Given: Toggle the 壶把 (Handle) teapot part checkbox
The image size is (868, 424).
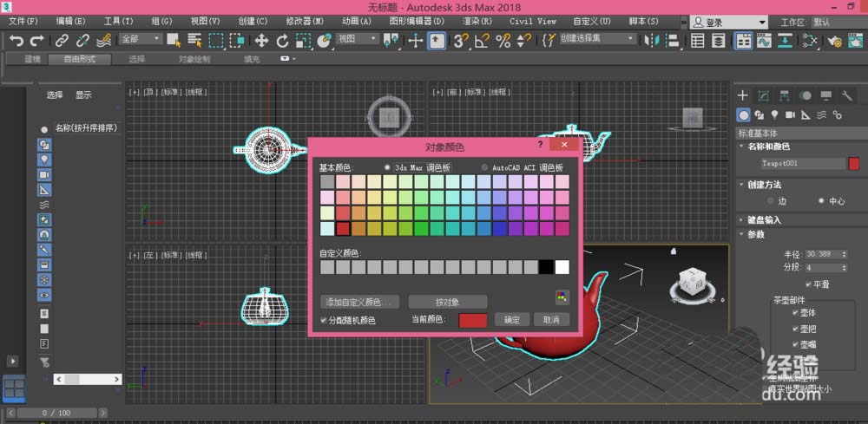Looking at the screenshot, I should point(795,329).
